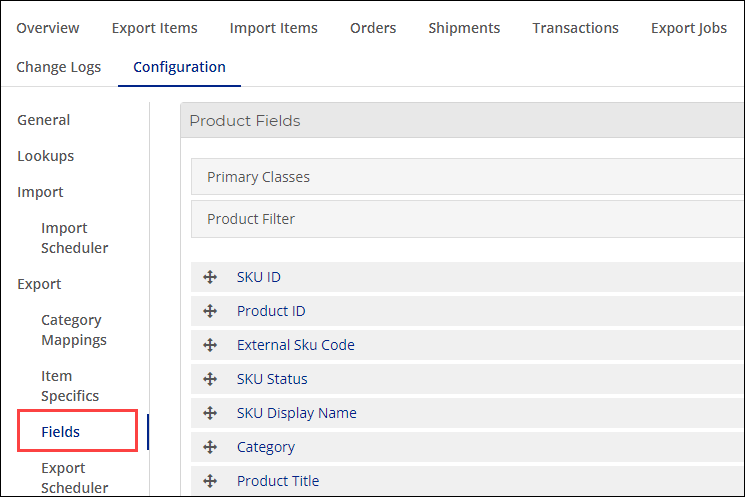Collapse the Product Fields panel header
The image size is (745, 497).
[x=462, y=121]
